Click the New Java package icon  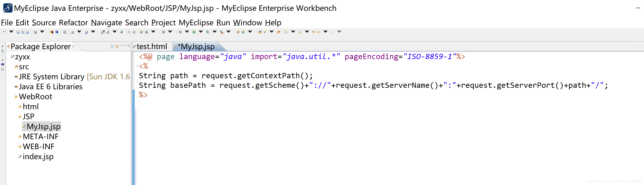[x=238, y=32]
